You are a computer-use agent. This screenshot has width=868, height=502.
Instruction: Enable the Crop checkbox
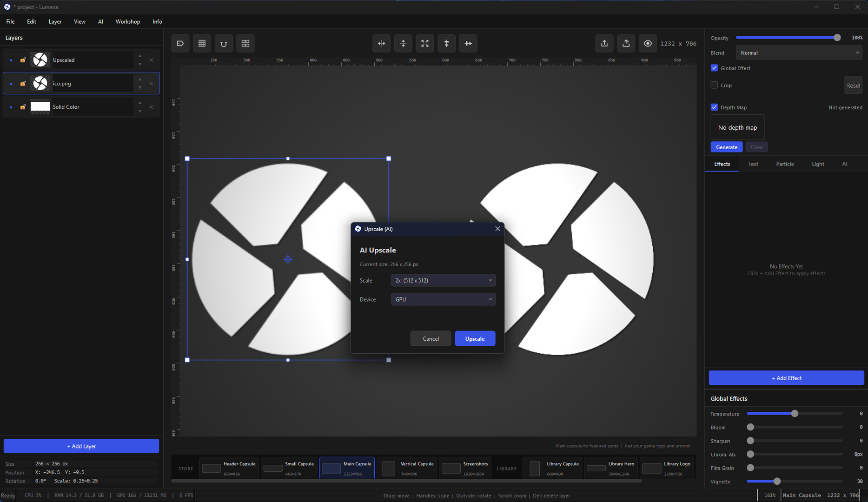click(x=714, y=85)
